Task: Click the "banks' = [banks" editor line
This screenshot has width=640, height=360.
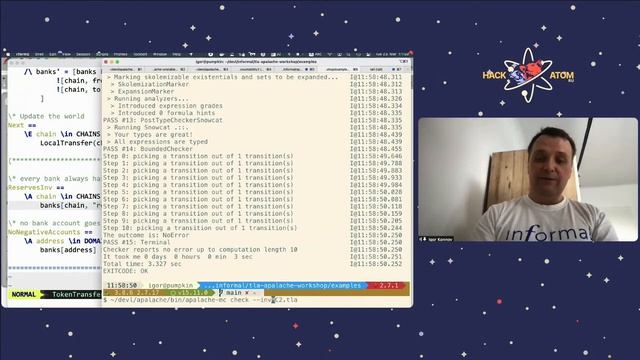Action: [x=62, y=72]
